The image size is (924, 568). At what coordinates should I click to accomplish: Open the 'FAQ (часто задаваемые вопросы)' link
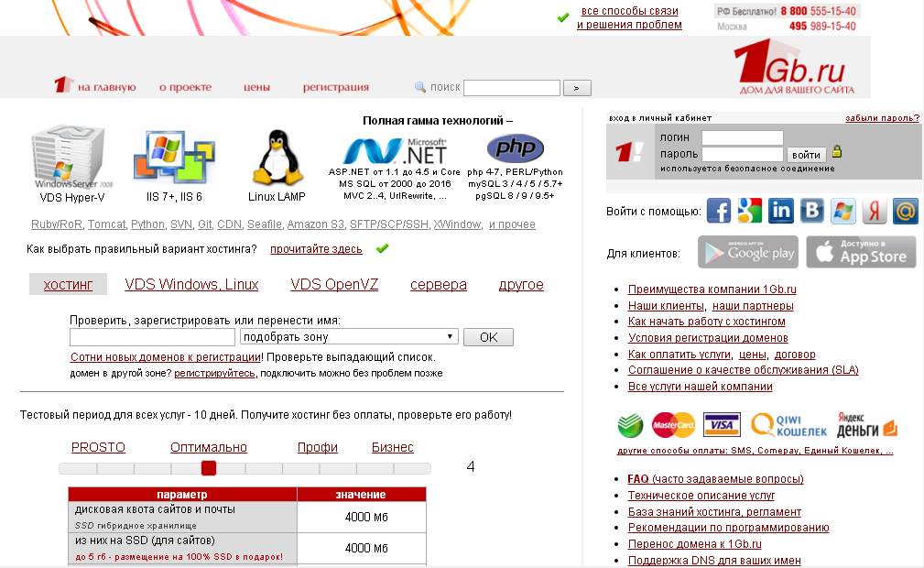pos(715,479)
